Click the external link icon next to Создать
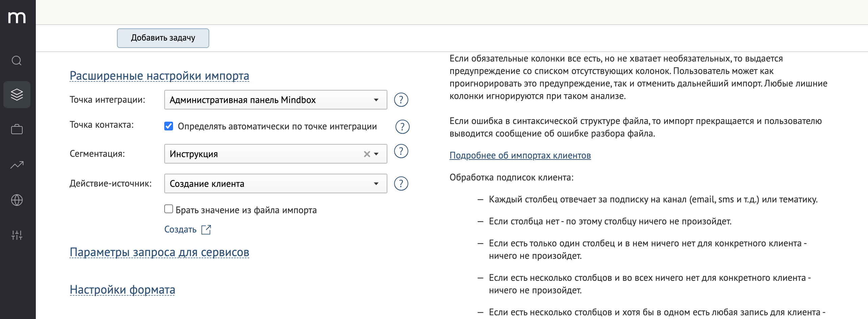The image size is (868, 319). [206, 230]
